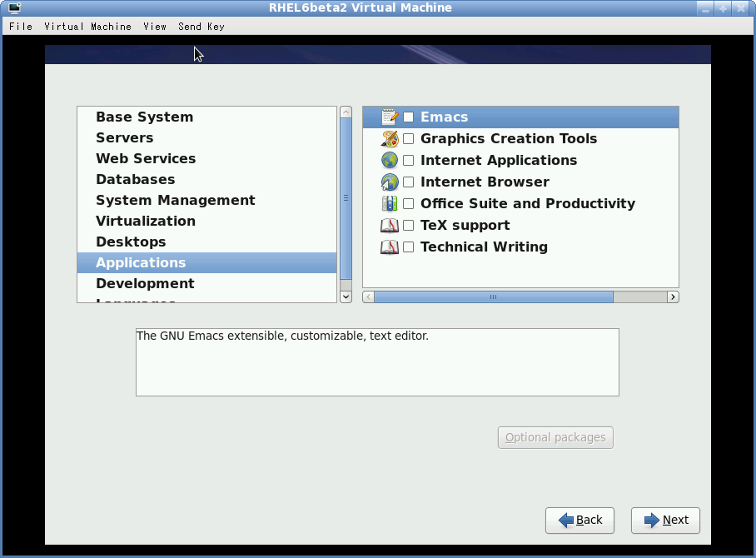Select the Technical Writing label
756x558 pixels.
484,247
